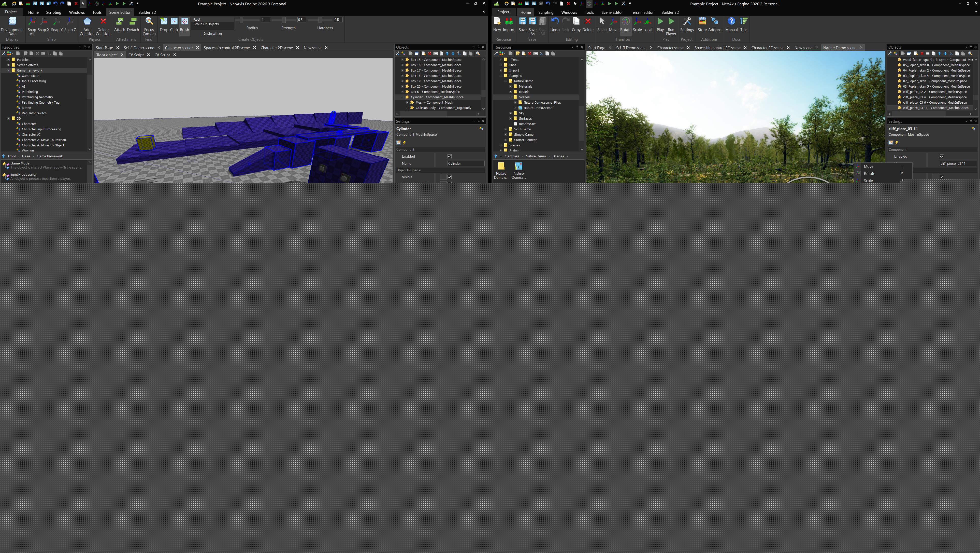Open the Terrain Editor ribbon tab

coord(642,12)
